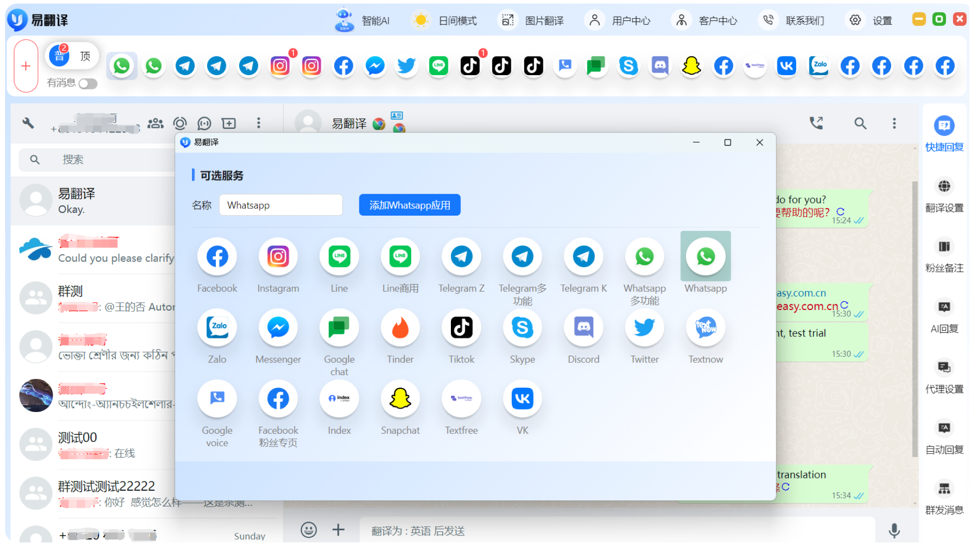Open the Snapchat service icon
Image resolution: width=980 pixels, height=549 pixels.
tap(400, 398)
